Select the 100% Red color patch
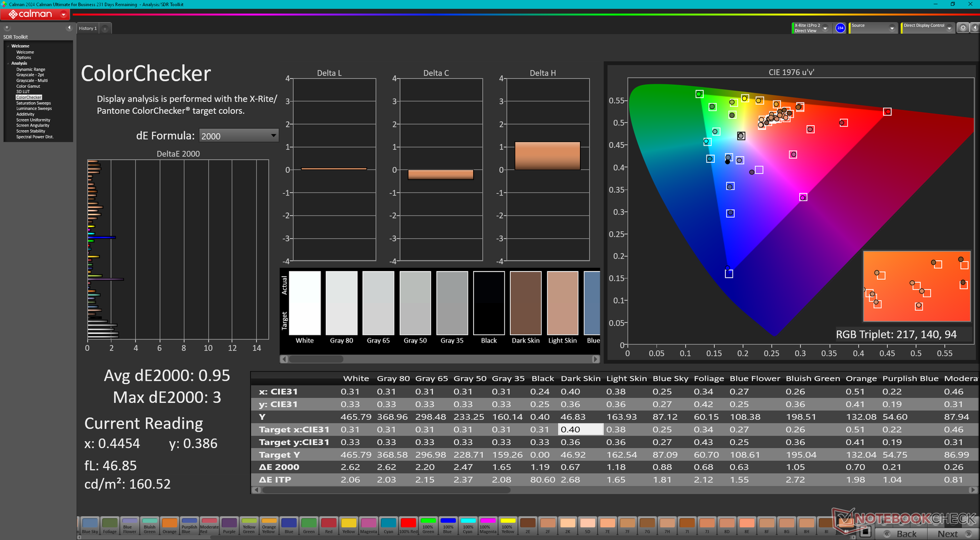 408,526
